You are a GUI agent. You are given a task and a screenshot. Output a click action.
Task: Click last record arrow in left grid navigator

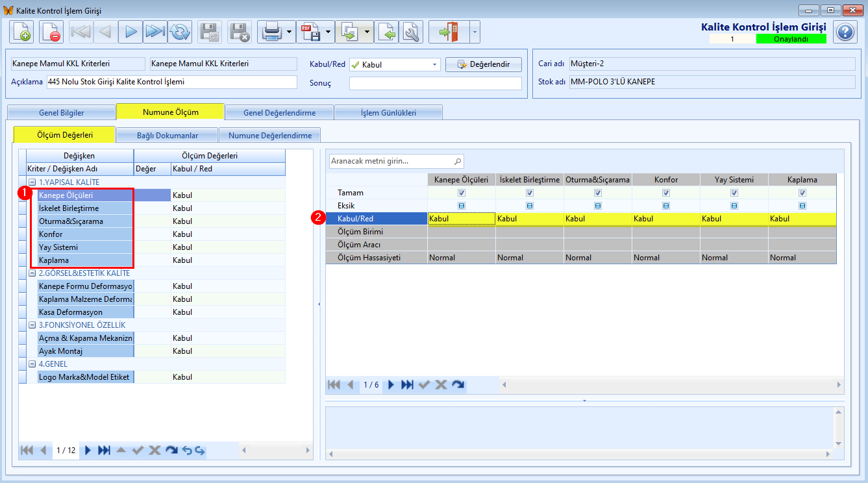104,450
